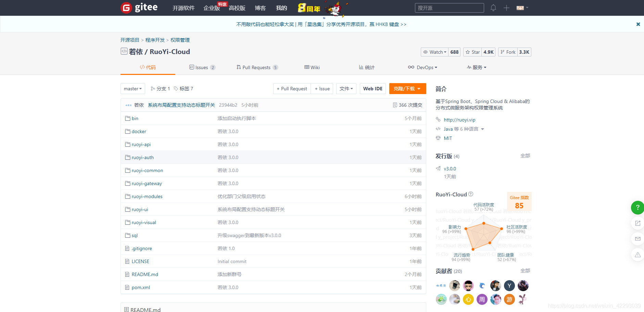Open the Wiki tab
Image resolution: width=644 pixels, height=312 pixels.
(312, 67)
